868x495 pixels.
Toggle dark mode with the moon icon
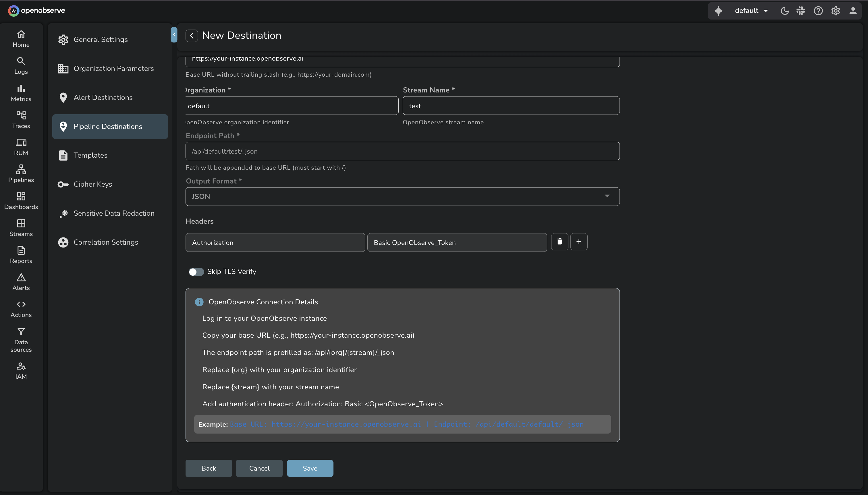pos(784,11)
